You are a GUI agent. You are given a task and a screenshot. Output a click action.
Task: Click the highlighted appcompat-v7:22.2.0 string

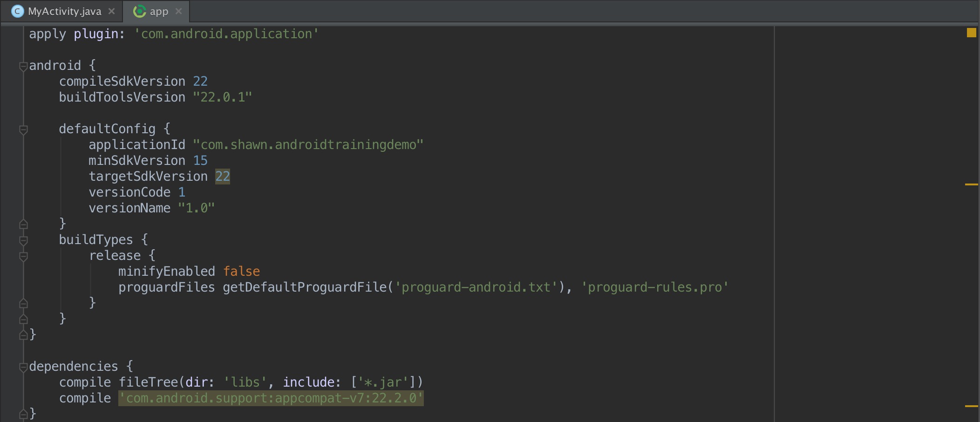271,398
